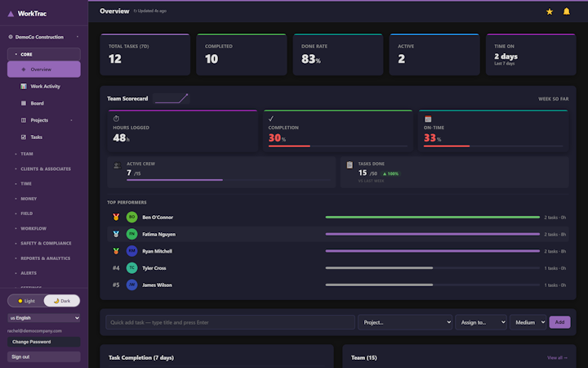Switch to Light theme
The height and width of the screenshot is (368, 588).
[26, 301]
